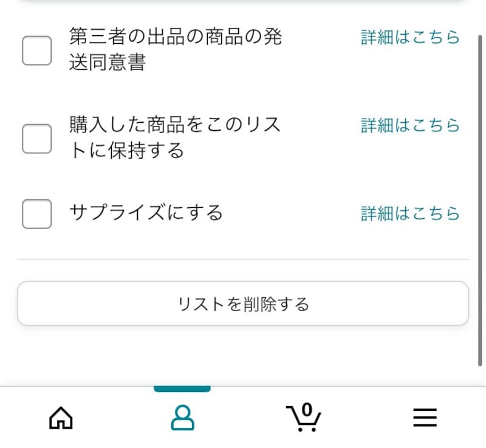Check 購入した商品をこのリストに保持する box
Viewport: 486px width, 448px height.
37,139
